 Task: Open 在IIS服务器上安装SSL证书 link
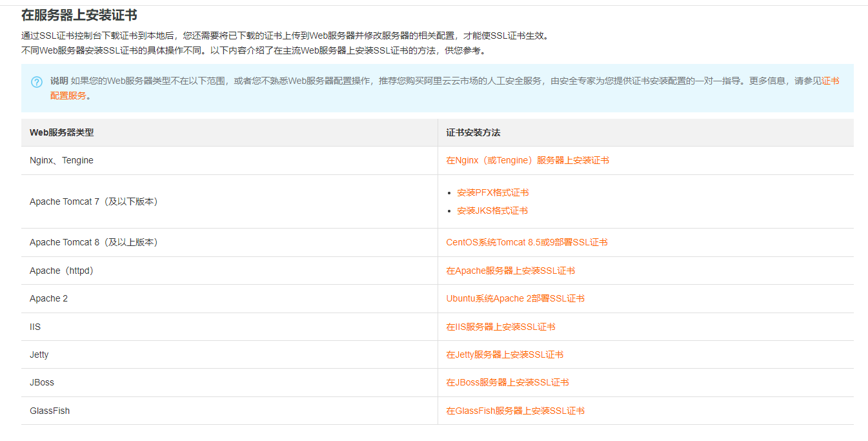(x=500, y=327)
